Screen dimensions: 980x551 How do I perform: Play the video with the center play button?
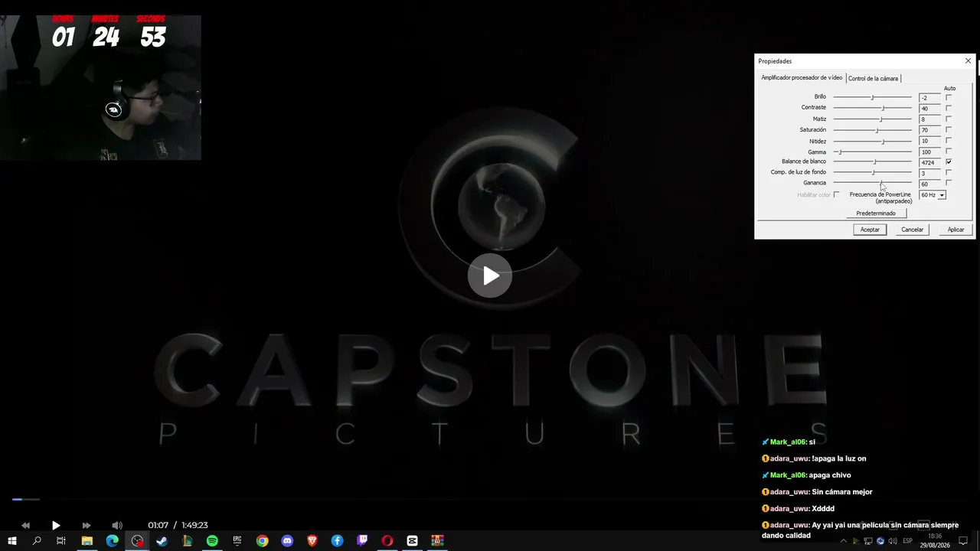tap(490, 275)
